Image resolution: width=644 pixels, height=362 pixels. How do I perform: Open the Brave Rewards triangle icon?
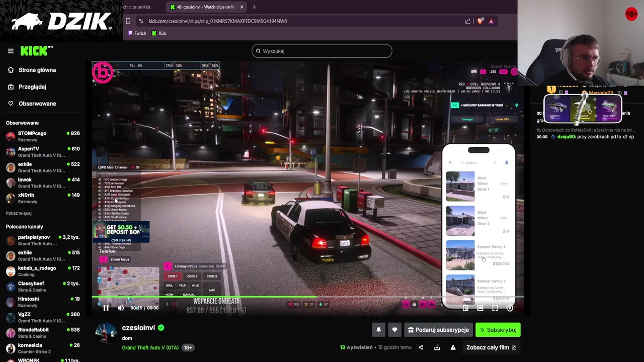[x=491, y=21]
